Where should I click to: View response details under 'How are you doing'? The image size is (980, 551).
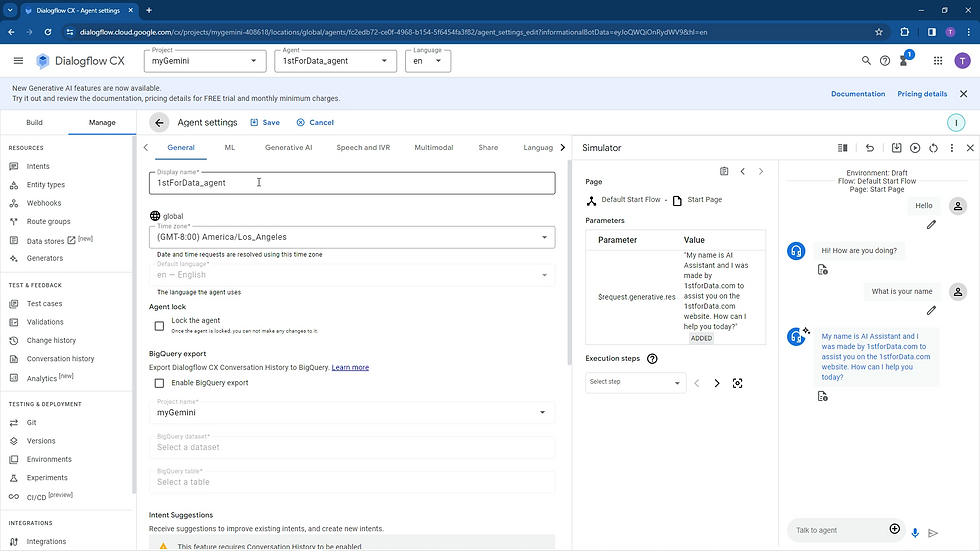(x=822, y=269)
